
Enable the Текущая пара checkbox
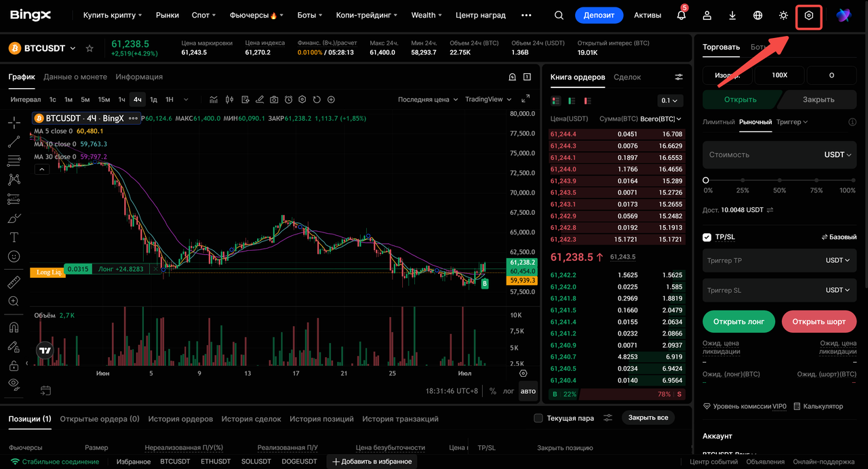(x=538, y=418)
